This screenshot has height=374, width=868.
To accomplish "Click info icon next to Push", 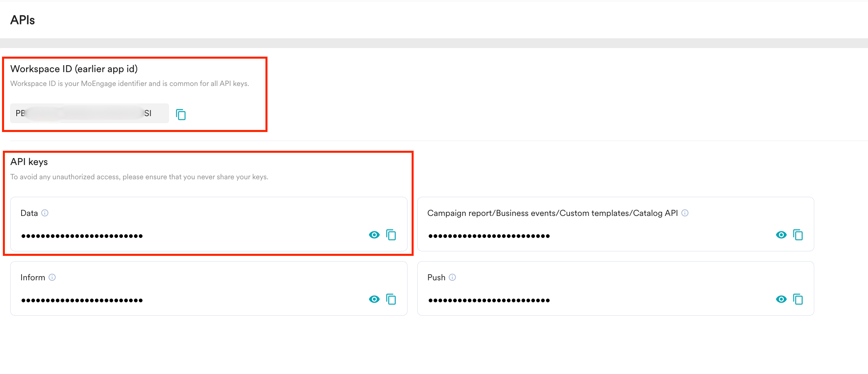I will tap(452, 277).
